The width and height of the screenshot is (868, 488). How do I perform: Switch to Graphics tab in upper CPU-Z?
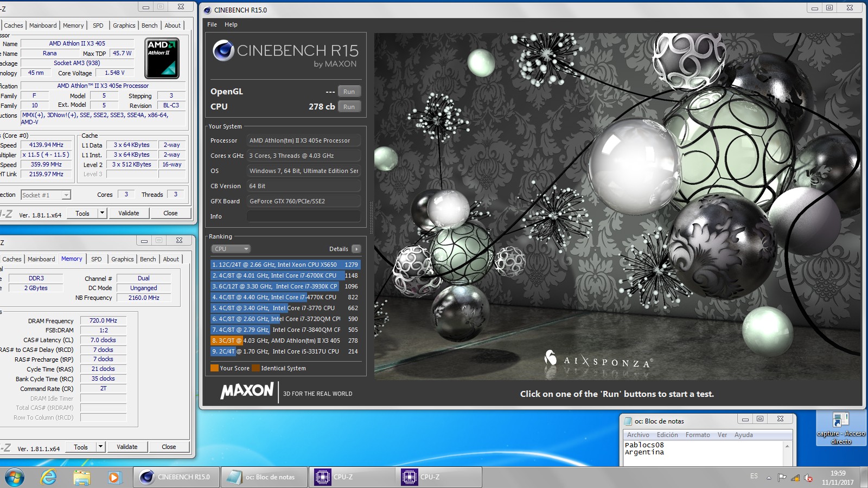(124, 25)
